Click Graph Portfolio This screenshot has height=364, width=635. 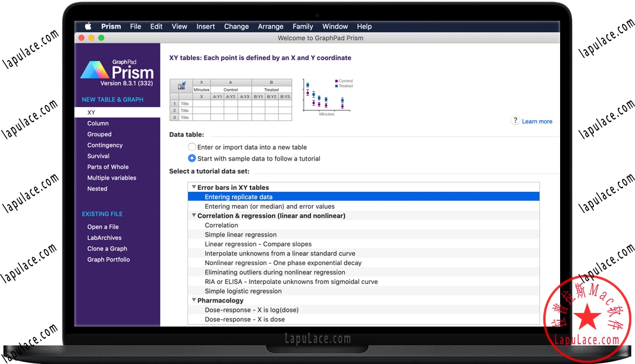coord(109,259)
